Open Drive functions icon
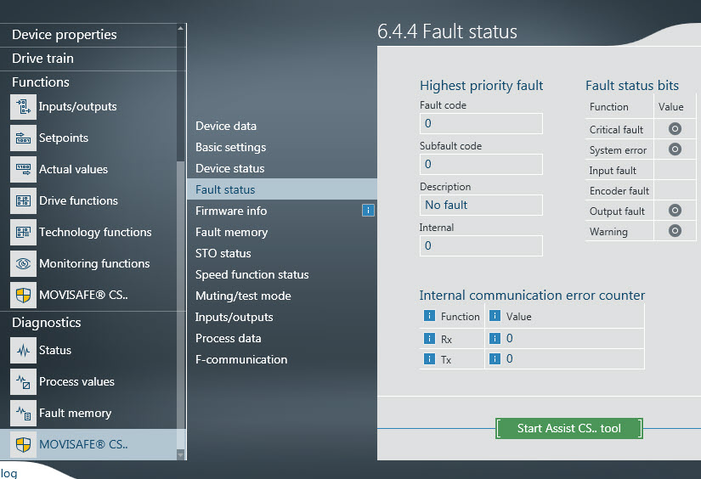Image resolution: width=701 pixels, height=479 pixels. click(x=22, y=201)
